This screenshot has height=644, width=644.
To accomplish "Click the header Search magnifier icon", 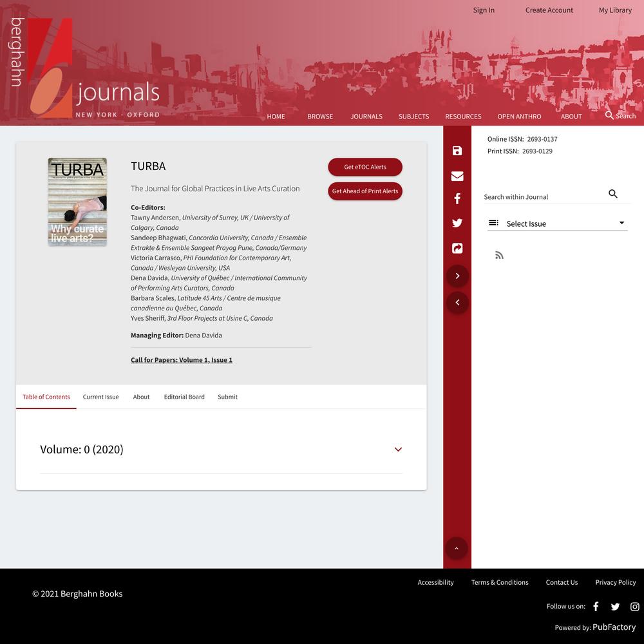I will click(x=609, y=115).
